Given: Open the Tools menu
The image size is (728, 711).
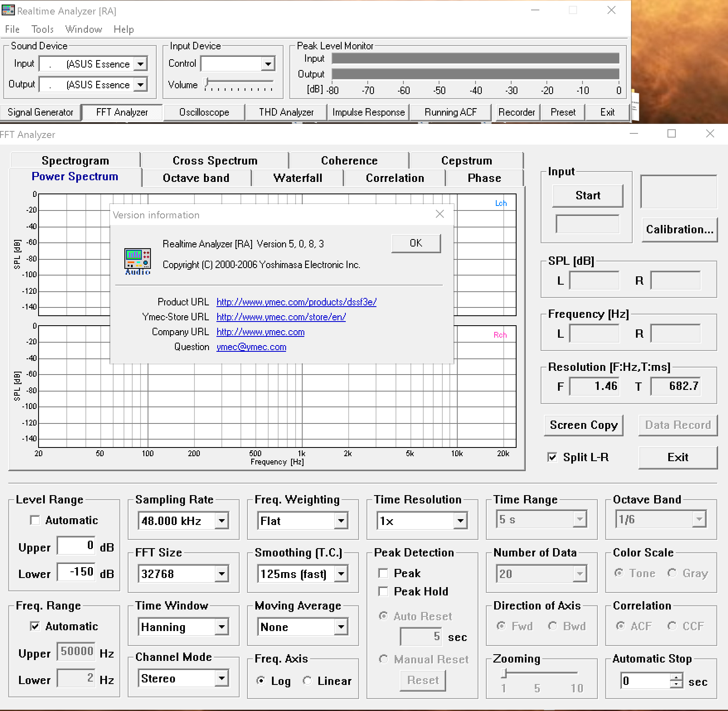Looking at the screenshot, I should tap(42, 29).
